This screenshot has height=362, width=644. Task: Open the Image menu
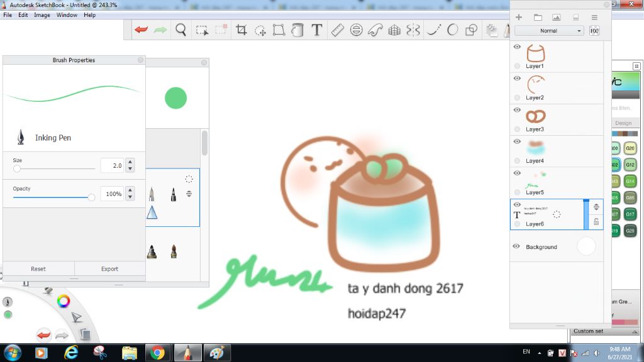(42, 15)
